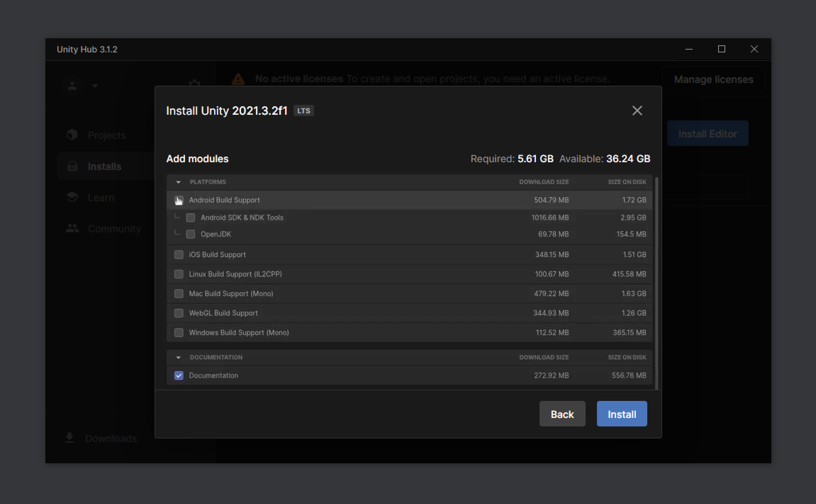
Task: Click the Documentation module label
Action: [x=213, y=375]
